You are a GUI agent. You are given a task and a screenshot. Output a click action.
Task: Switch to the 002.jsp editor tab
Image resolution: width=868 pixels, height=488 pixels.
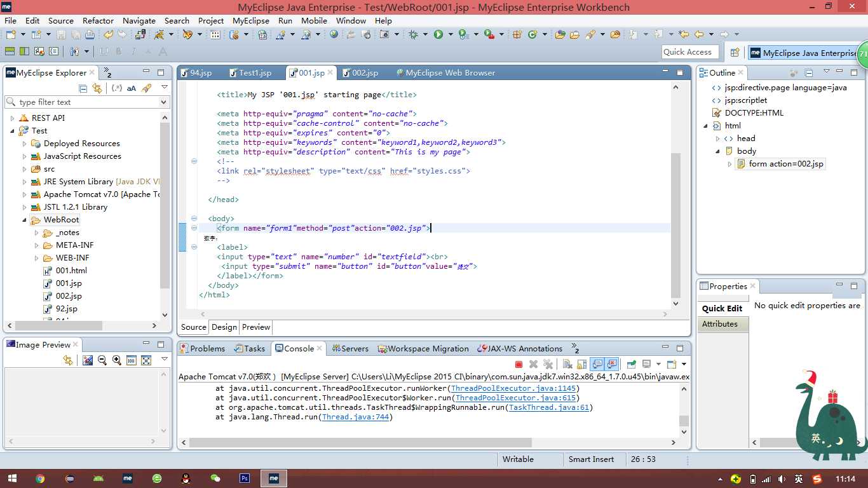(x=361, y=73)
